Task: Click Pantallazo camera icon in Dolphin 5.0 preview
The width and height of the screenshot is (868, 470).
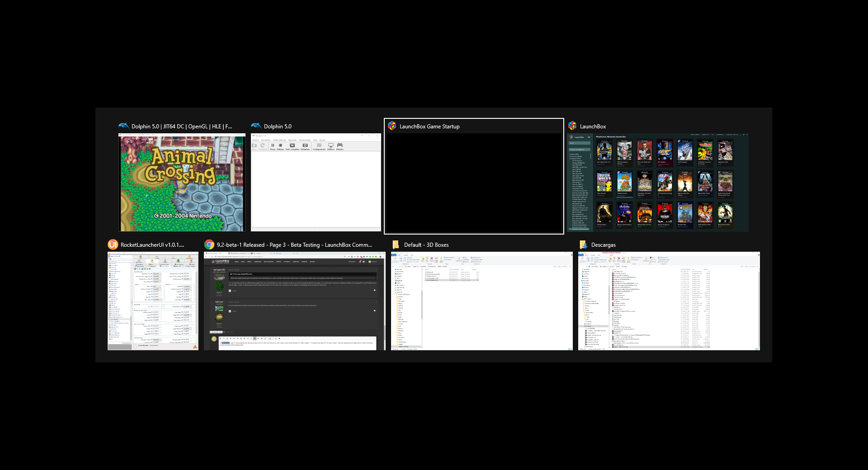Action: coord(305,145)
